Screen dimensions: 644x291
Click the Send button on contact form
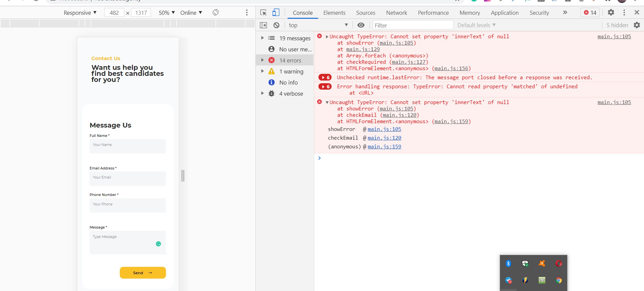click(x=143, y=273)
